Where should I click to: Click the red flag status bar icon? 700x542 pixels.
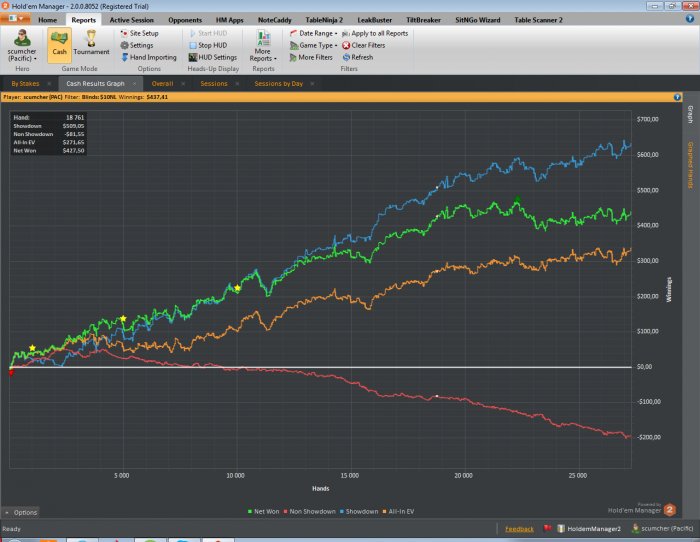[x=547, y=528]
